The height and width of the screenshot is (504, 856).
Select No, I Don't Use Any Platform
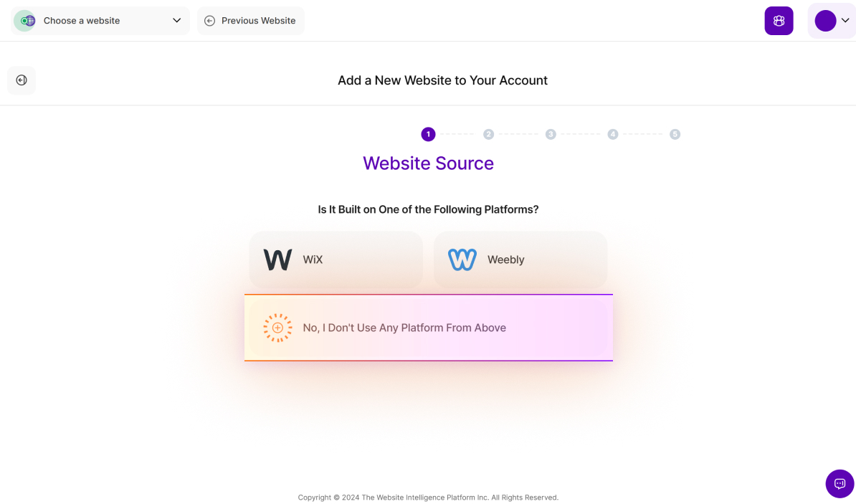[428, 328]
